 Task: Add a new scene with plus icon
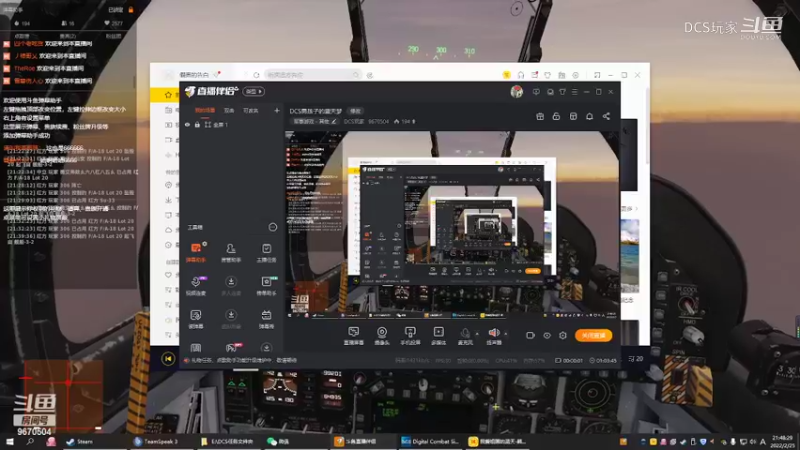pyautogui.click(x=277, y=110)
